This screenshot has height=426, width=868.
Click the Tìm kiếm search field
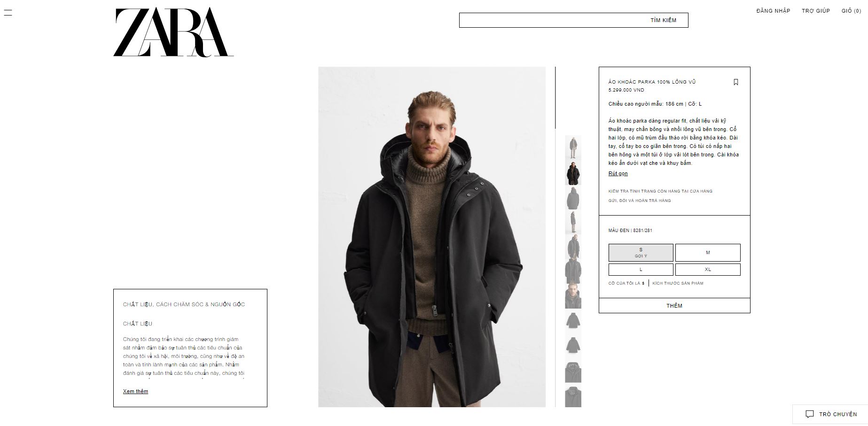coord(573,20)
